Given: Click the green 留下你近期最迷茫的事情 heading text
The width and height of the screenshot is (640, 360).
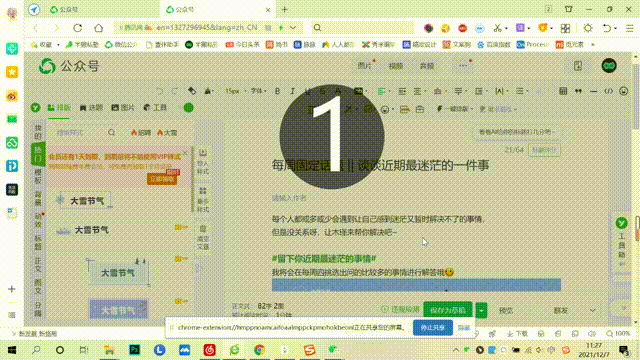Looking at the screenshot, I should pyautogui.click(x=324, y=258).
